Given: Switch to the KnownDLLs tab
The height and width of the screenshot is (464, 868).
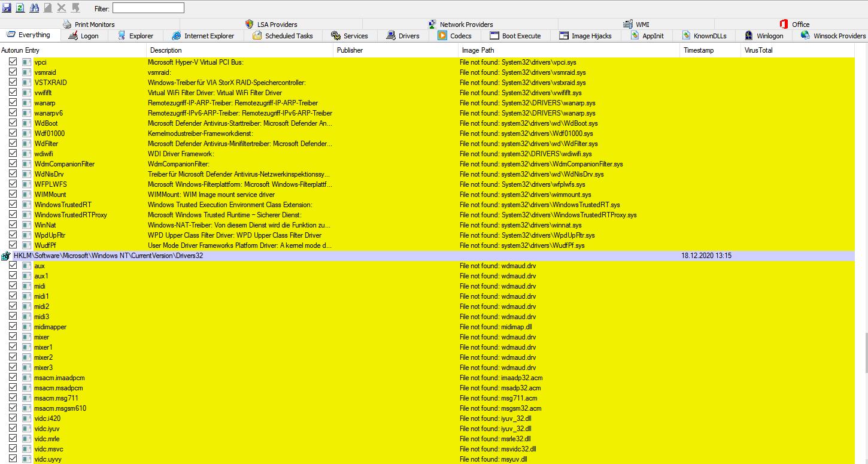Looking at the screenshot, I should pyautogui.click(x=704, y=36).
